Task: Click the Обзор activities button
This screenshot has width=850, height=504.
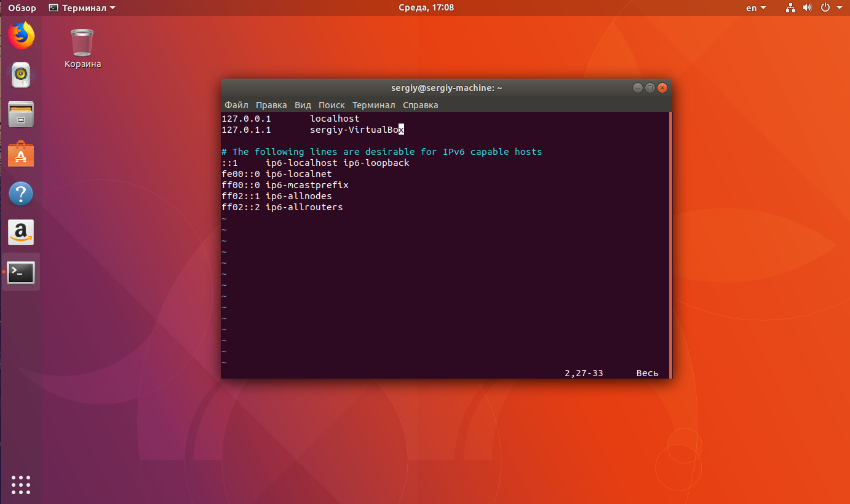Action: click(22, 8)
